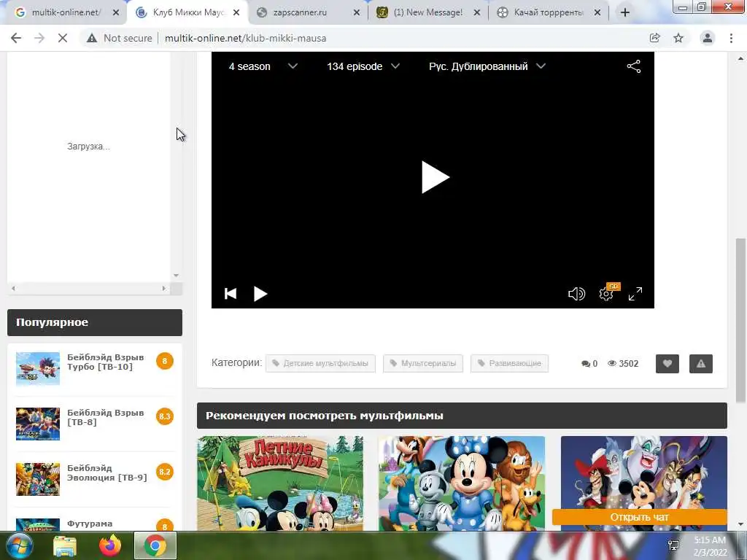747x560 pixels.
Task: Click the 8.3 rating badge
Action: (x=164, y=416)
